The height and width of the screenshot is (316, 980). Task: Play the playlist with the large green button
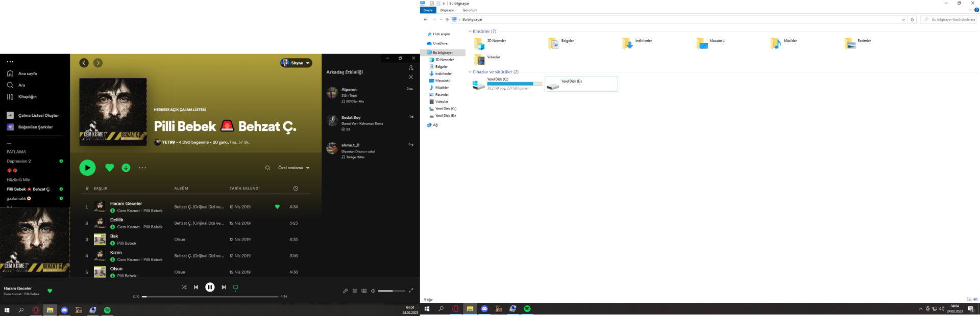click(87, 168)
